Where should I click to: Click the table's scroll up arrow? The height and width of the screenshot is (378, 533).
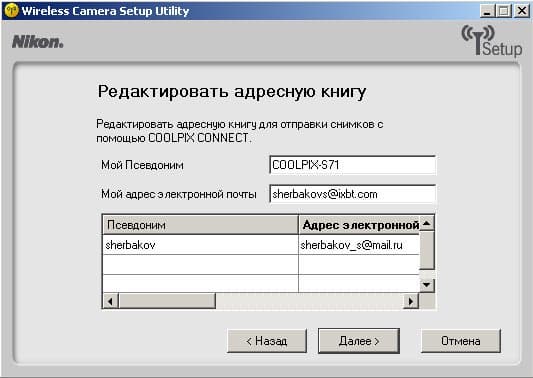pos(427,223)
